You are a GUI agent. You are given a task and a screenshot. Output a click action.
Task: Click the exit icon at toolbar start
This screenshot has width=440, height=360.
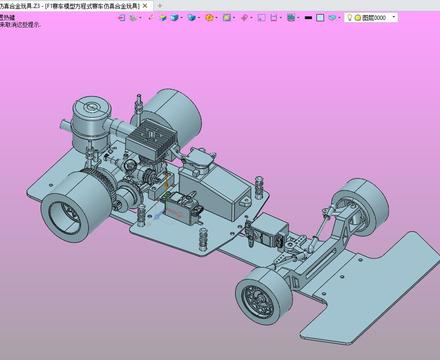[x=122, y=18]
